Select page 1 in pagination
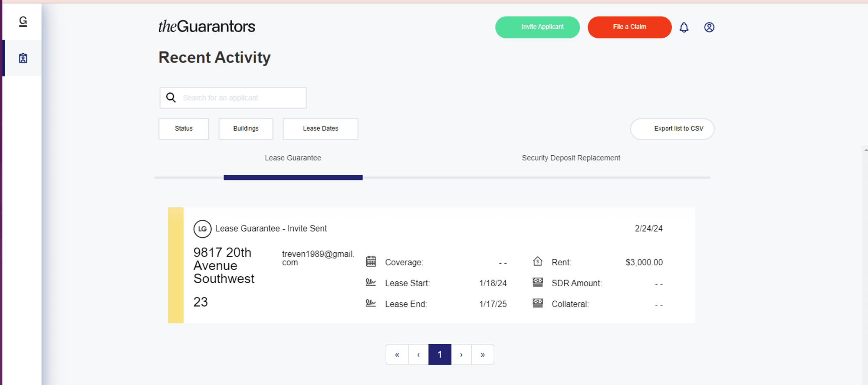The width and height of the screenshot is (868, 385). point(440,355)
